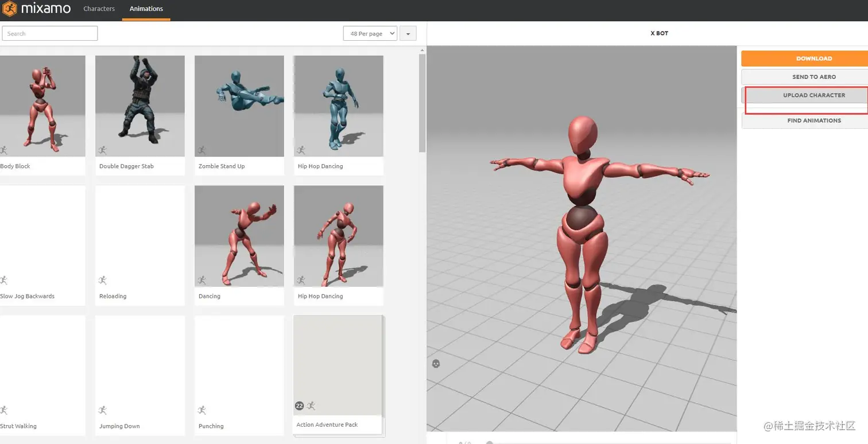Click the timeline scrubber handle below viewport
The height and width of the screenshot is (444, 868).
point(489,442)
